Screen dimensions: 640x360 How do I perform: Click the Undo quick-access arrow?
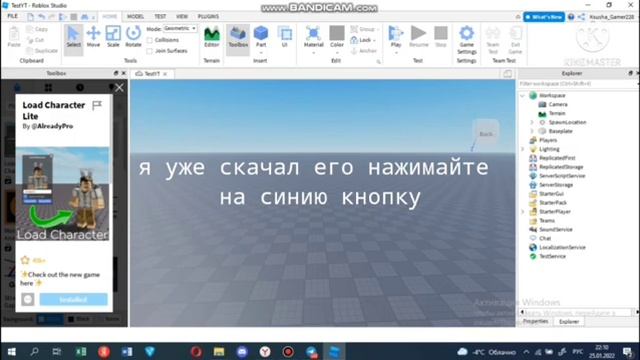click(41, 17)
